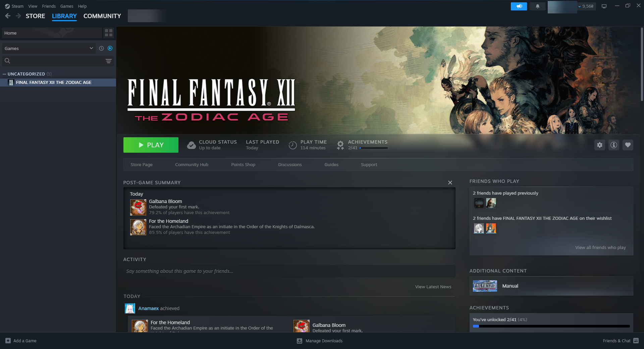This screenshot has height=349, width=644.
Task: Click the play time clock icon
Action: coord(293,145)
